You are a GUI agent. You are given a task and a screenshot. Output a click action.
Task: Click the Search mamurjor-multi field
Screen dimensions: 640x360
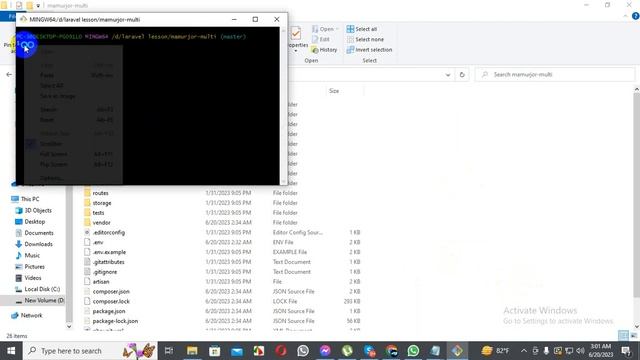coord(555,75)
